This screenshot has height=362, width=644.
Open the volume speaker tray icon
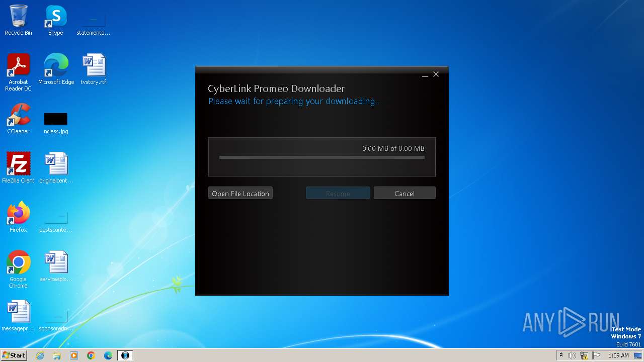tap(572, 355)
